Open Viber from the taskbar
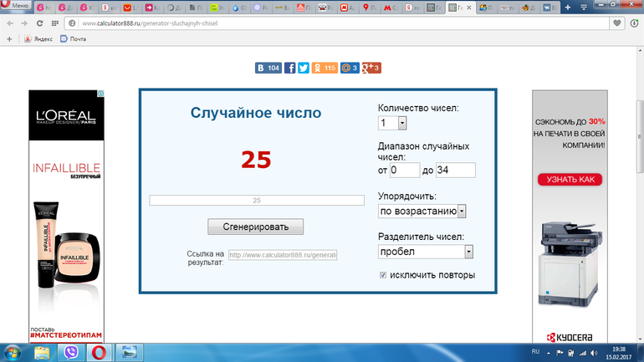The width and height of the screenshot is (644, 362). tap(71, 350)
